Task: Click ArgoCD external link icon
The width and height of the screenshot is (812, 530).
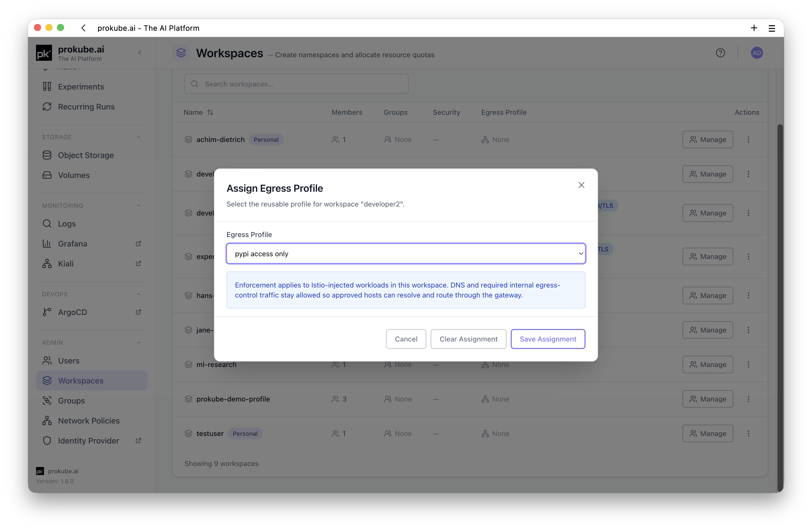Action: tap(138, 312)
